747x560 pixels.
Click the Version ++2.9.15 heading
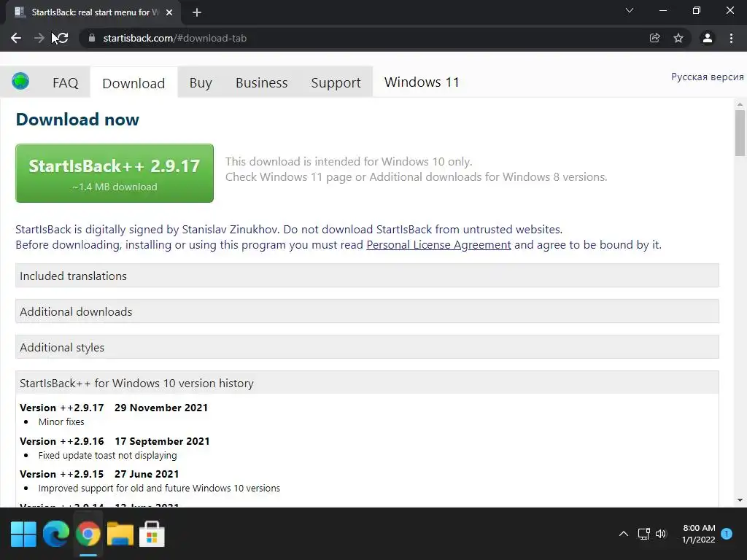[x=99, y=474]
